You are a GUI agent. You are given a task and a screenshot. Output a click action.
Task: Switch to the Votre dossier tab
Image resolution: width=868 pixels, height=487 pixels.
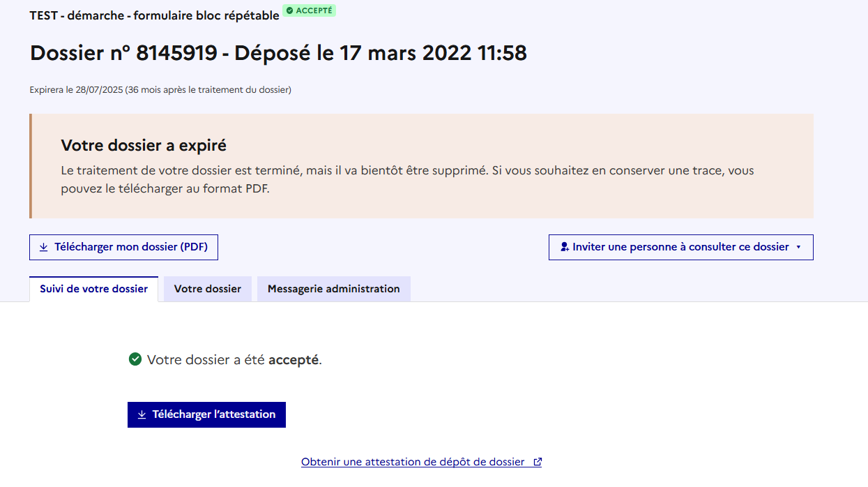[208, 289]
